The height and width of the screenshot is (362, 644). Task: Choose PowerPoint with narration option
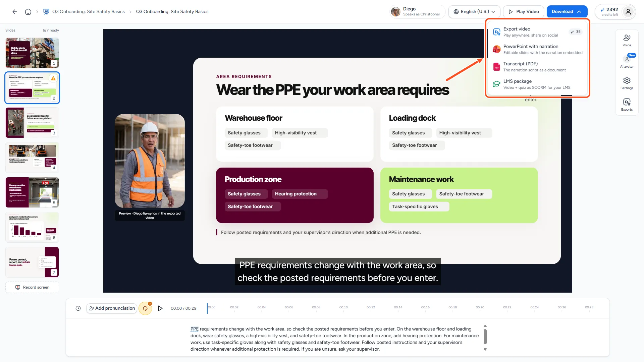538,49
